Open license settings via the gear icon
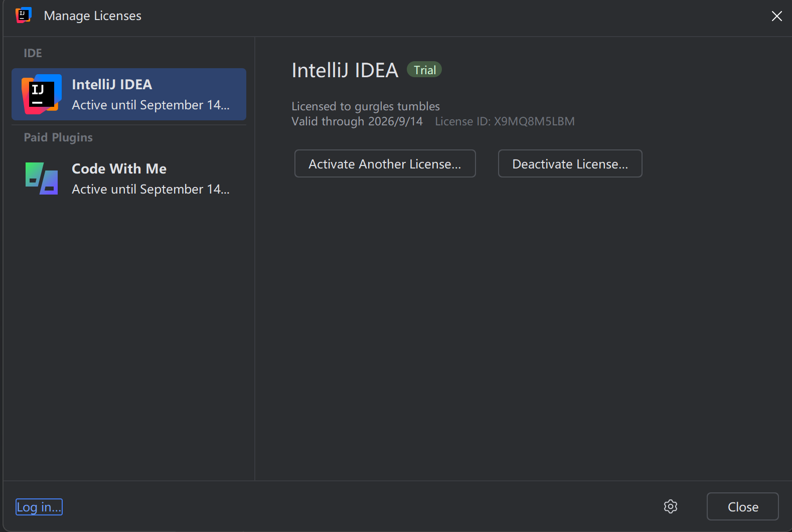The width and height of the screenshot is (792, 532). 671,506
